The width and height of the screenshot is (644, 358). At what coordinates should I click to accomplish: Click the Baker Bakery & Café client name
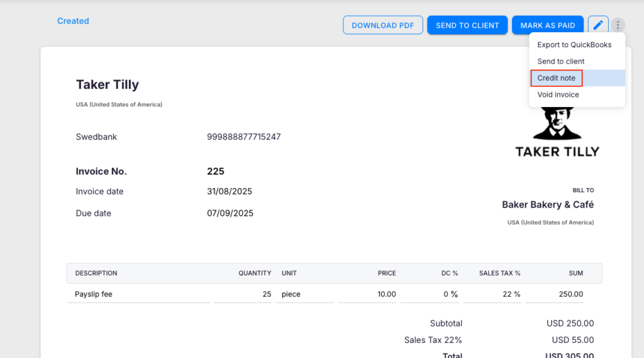click(x=547, y=204)
